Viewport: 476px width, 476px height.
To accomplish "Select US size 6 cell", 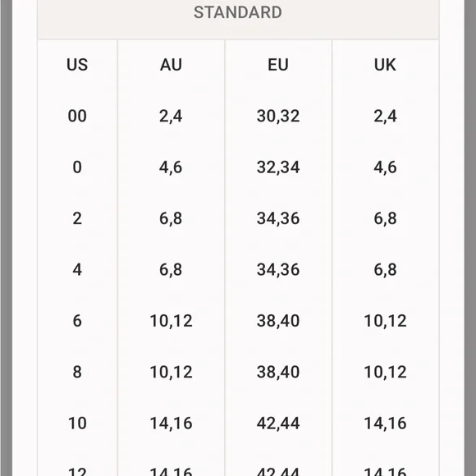I will tap(77, 321).
